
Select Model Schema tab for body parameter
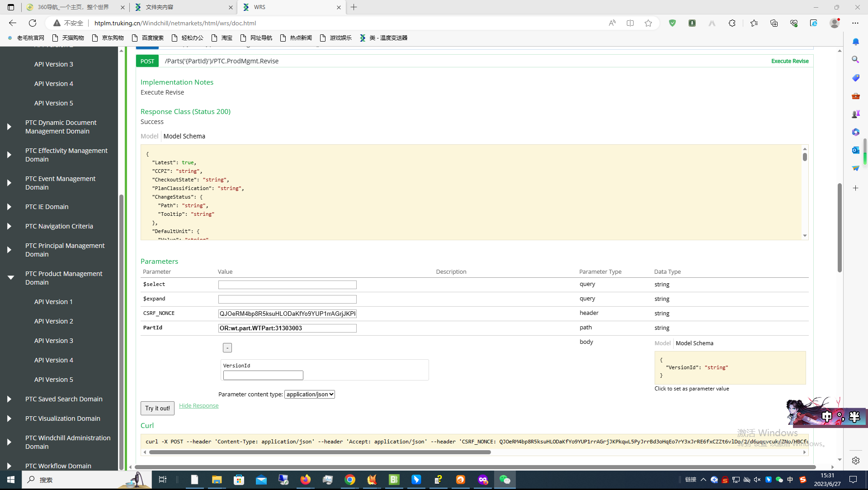[694, 343]
